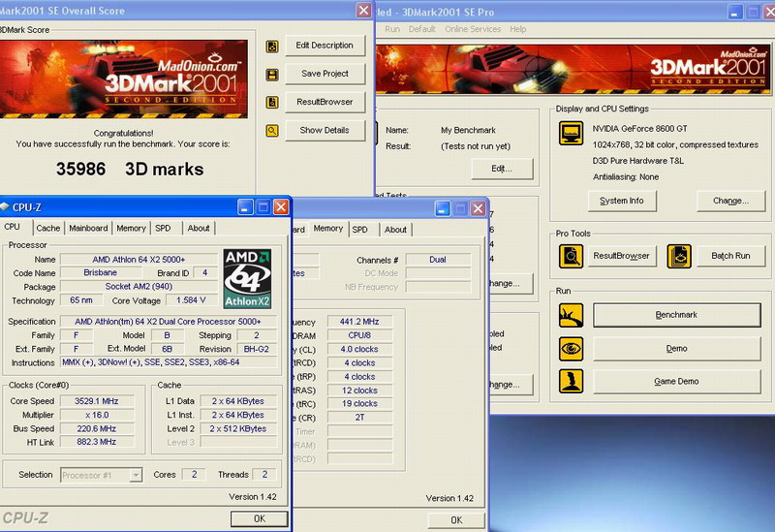Open ResultBrowser from the score window
This screenshot has height=532, width=775.
(325, 102)
